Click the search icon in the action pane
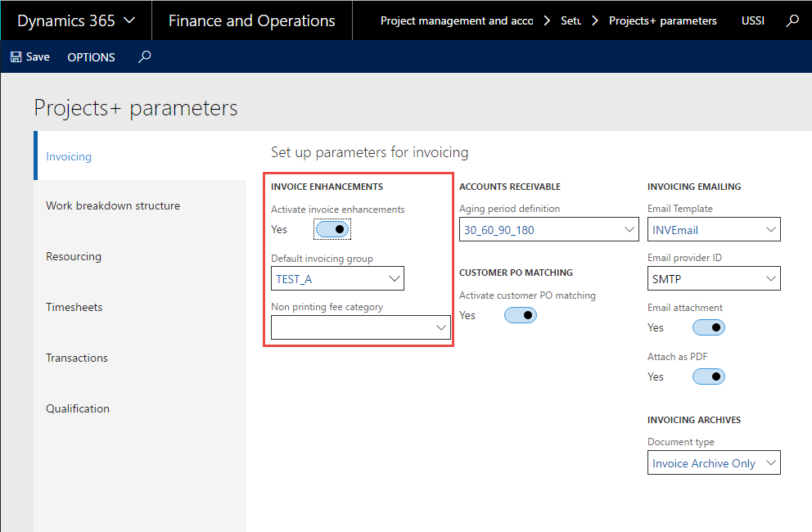Image resolution: width=812 pixels, height=532 pixels. click(144, 57)
